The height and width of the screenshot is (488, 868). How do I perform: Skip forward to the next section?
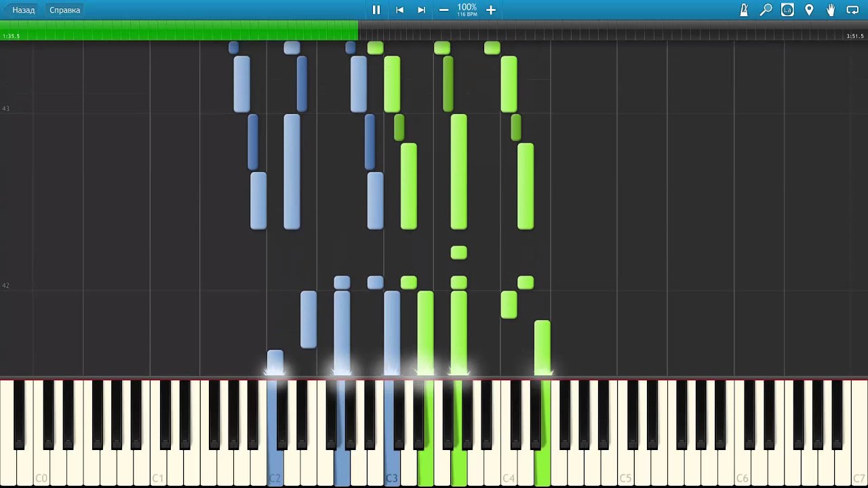(x=421, y=10)
